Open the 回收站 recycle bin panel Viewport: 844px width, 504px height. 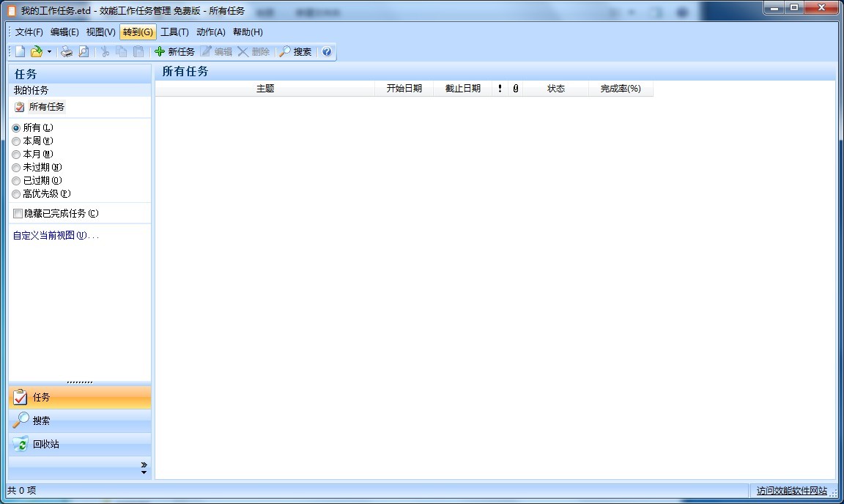[x=45, y=444]
